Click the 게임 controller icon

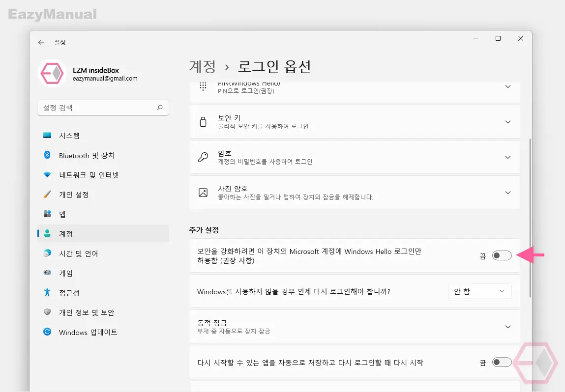pos(47,273)
